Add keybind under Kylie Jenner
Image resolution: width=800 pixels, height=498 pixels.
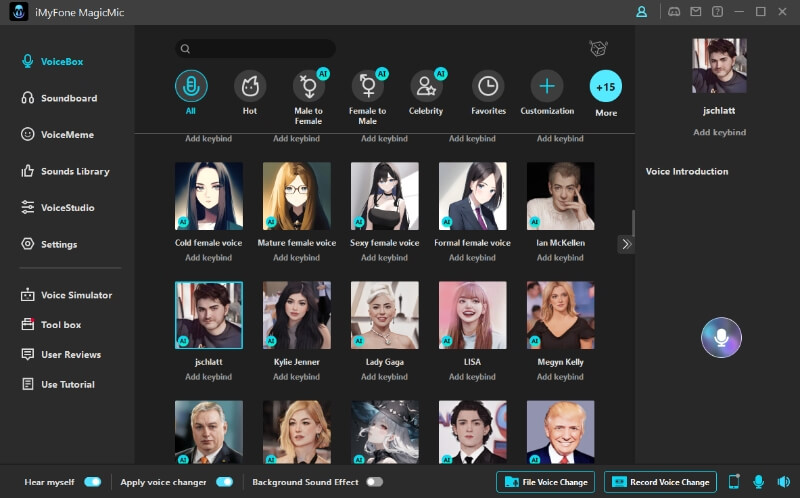click(x=296, y=377)
